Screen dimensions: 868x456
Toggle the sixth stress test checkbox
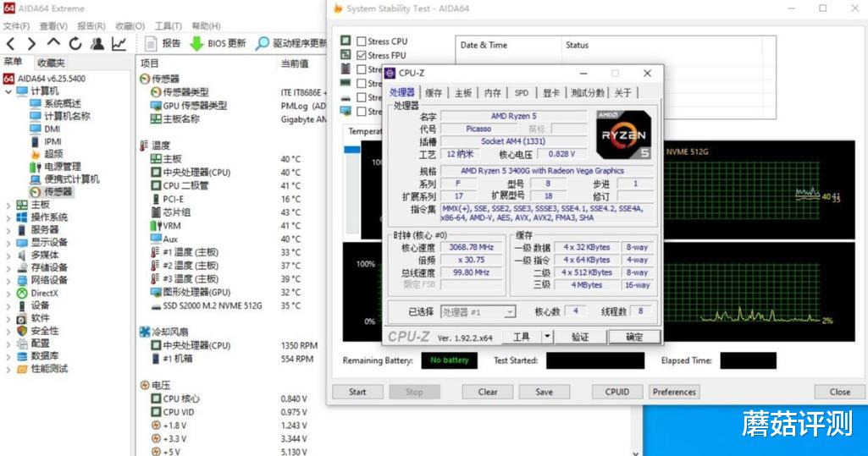pyautogui.click(x=362, y=111)
